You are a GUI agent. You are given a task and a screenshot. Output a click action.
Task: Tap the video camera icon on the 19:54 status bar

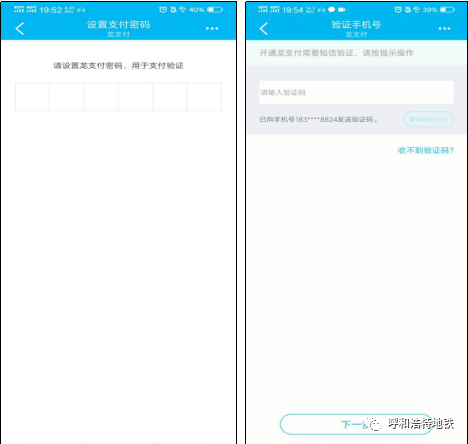point(342,10)
